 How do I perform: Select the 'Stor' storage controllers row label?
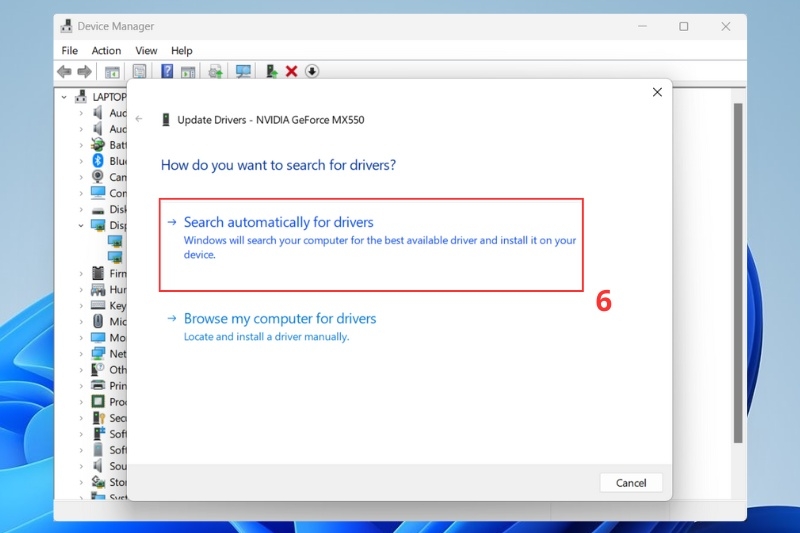click(x=118, y=482)
